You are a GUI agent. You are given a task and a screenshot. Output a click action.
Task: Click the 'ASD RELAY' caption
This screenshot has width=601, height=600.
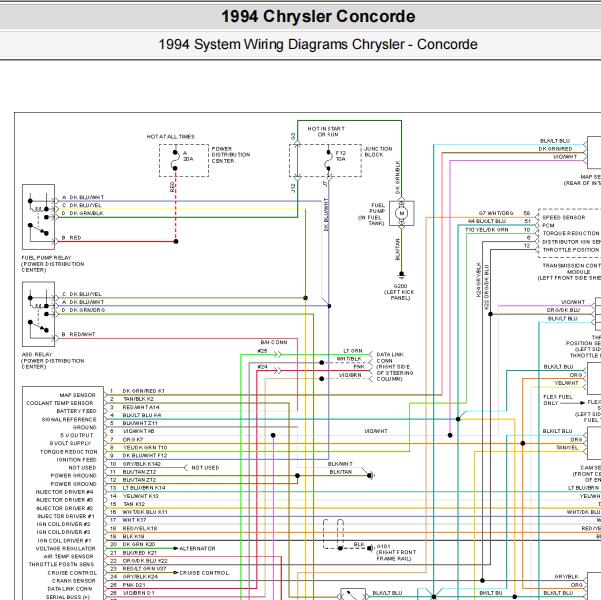[37, 355]
